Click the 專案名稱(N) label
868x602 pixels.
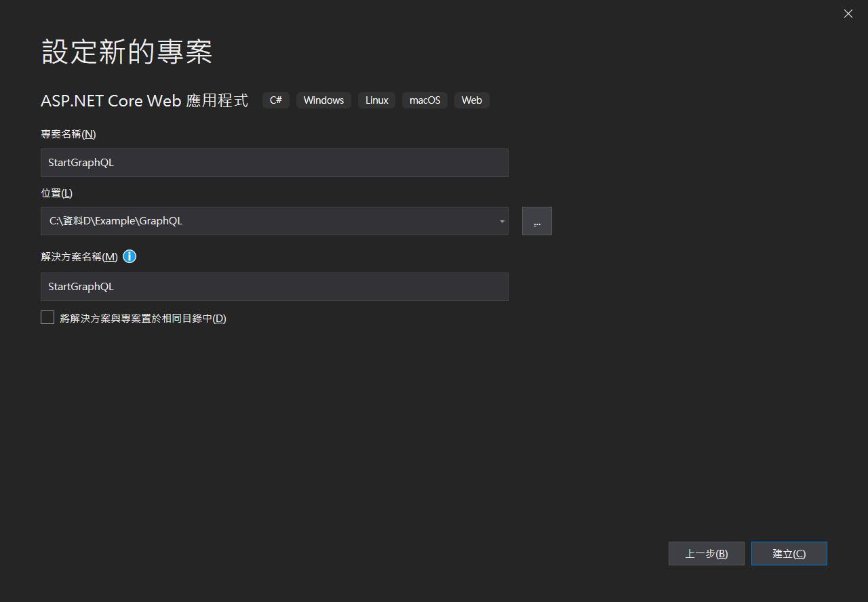(x=68, y=134)
